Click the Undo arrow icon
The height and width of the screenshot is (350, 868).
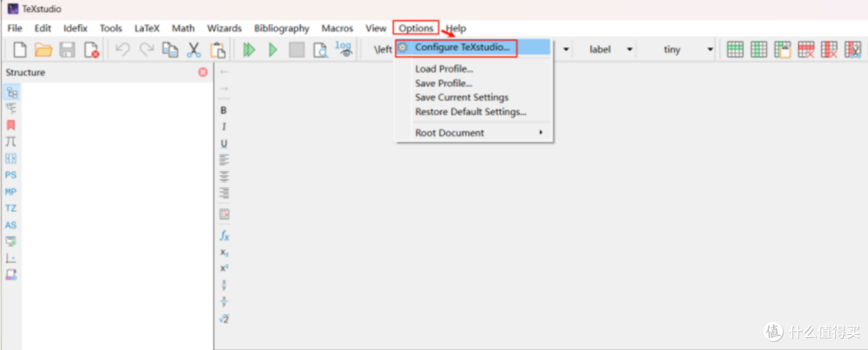pyautogui.click(x=122, y=50)
